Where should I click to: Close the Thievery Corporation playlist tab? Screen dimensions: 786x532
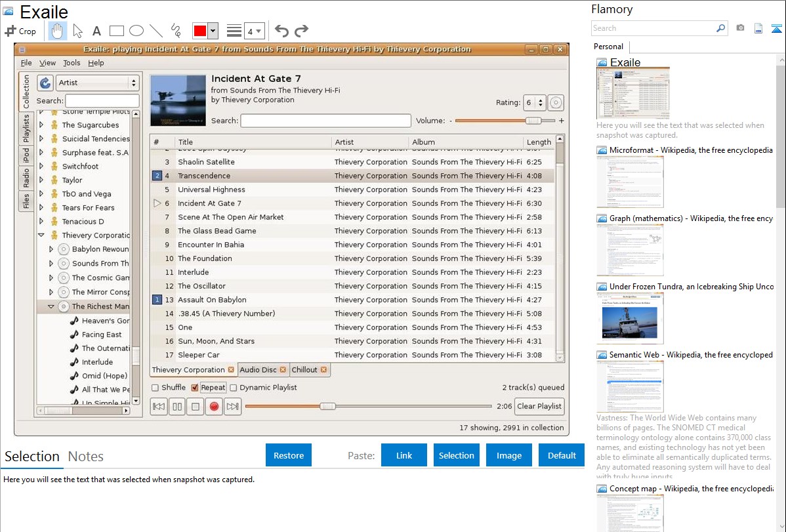[x=231, y=370]
